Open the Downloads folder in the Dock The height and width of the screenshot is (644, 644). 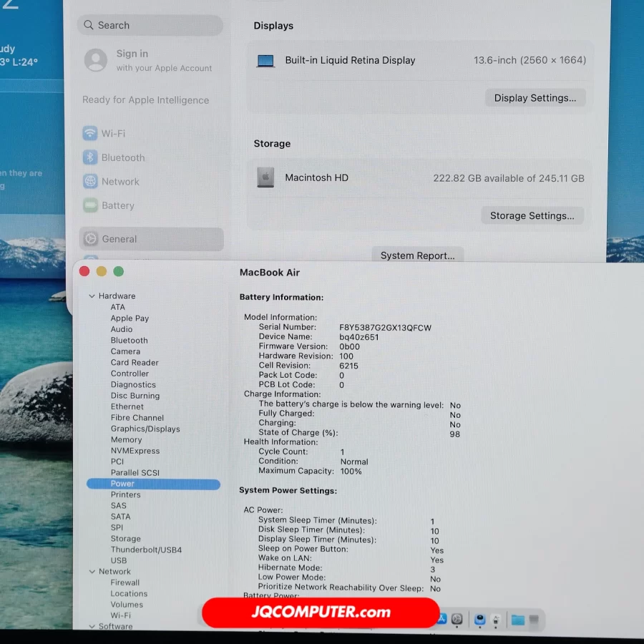517,620
